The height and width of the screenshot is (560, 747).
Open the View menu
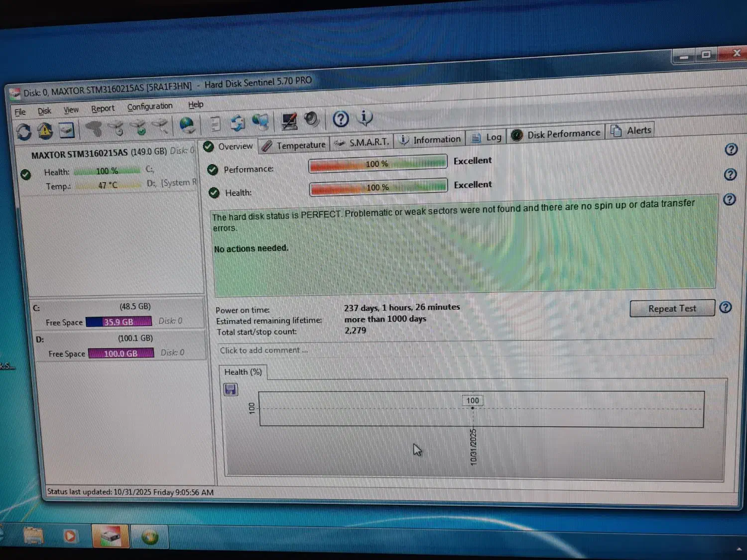pyautogui.click(x=71, y=110)
